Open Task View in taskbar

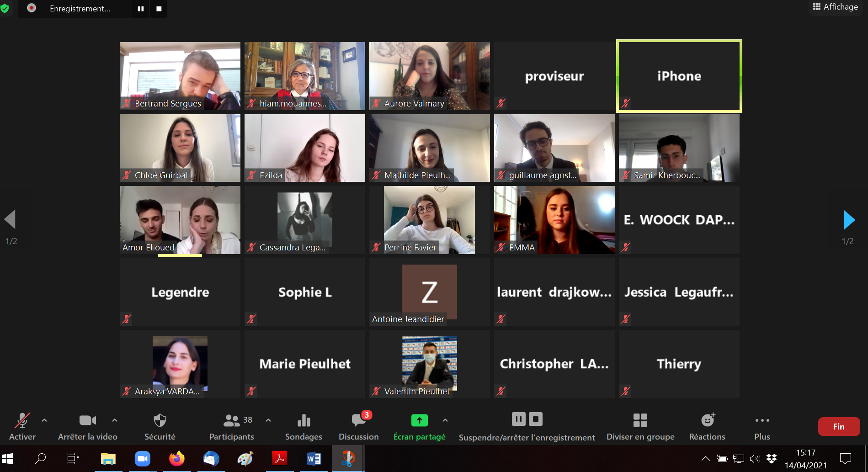click(x=73, y=458)
